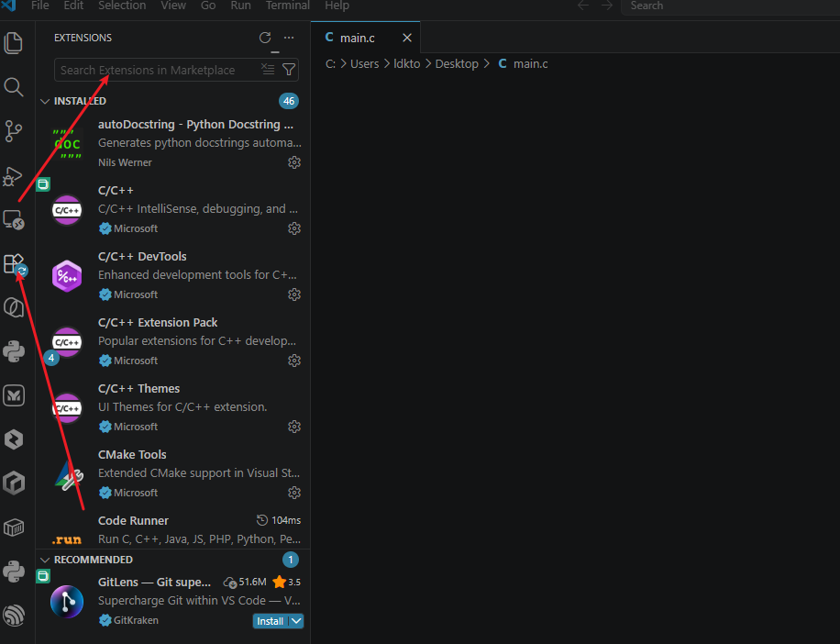Open the Search view in activity bar
840x644 pixels.
(14, 87)
